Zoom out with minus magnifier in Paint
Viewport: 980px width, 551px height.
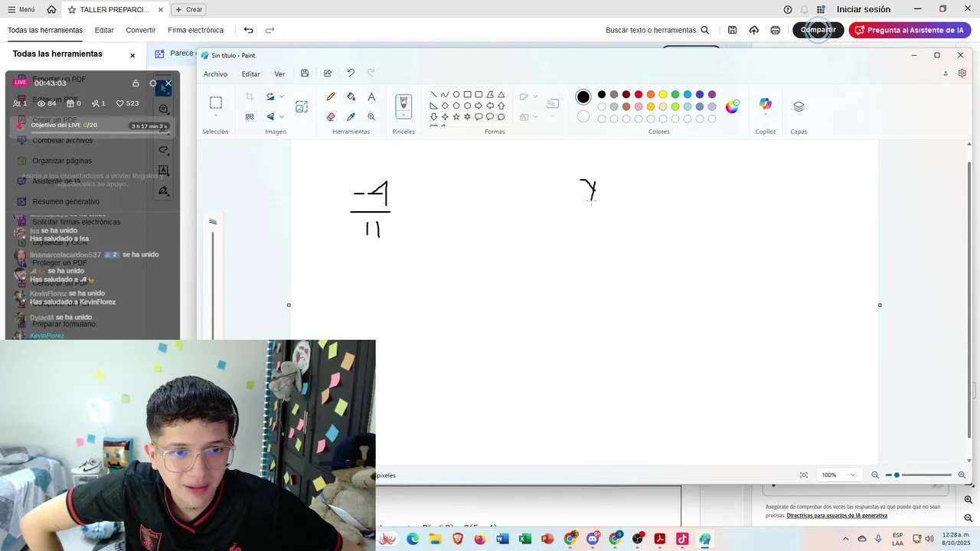[875, 475]
